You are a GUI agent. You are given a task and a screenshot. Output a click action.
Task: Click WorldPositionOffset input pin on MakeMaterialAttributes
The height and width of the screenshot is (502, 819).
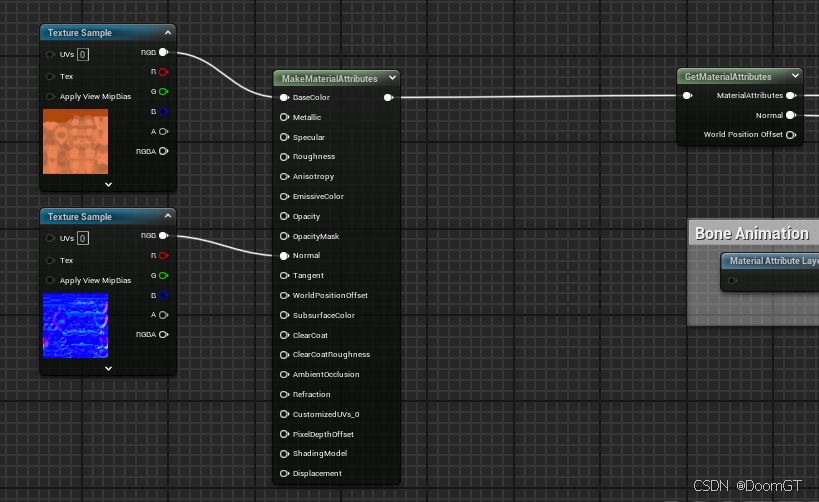pos(284,296)
